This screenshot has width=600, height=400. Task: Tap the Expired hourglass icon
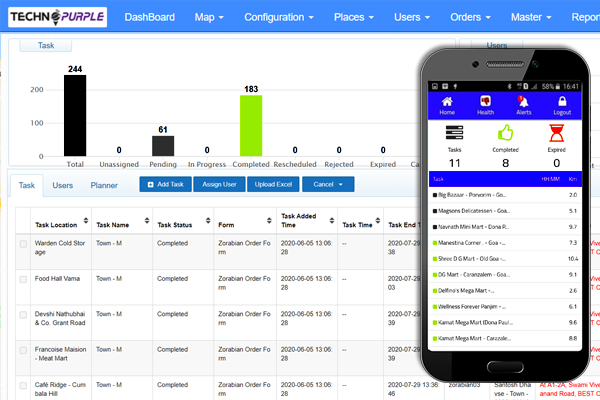(x=556, y=133)
